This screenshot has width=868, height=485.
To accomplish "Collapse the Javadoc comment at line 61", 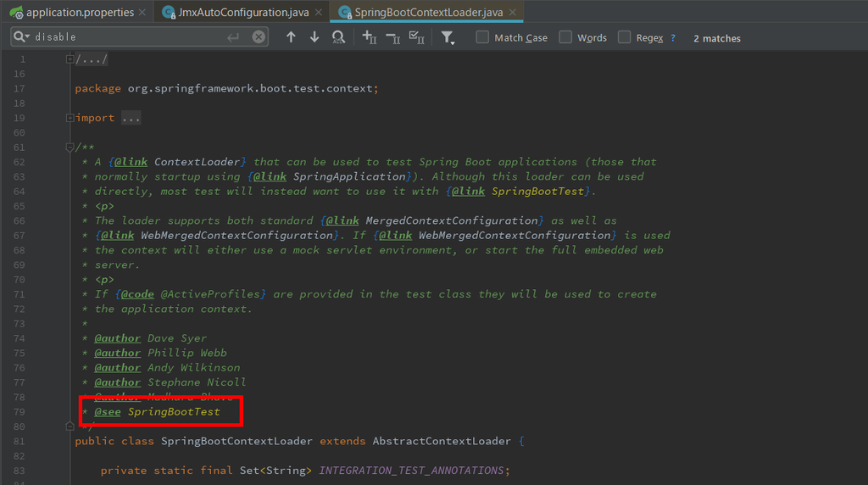I will [x=70, y=148].
